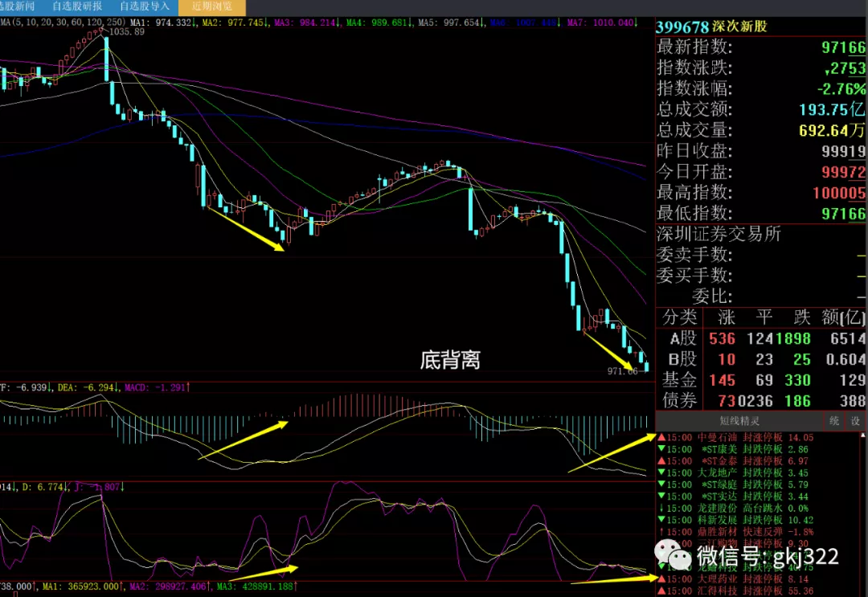The image size is (868, 597).
Task: Click the green down-triangle beside 大龙地产
Action: pos(661,473)
